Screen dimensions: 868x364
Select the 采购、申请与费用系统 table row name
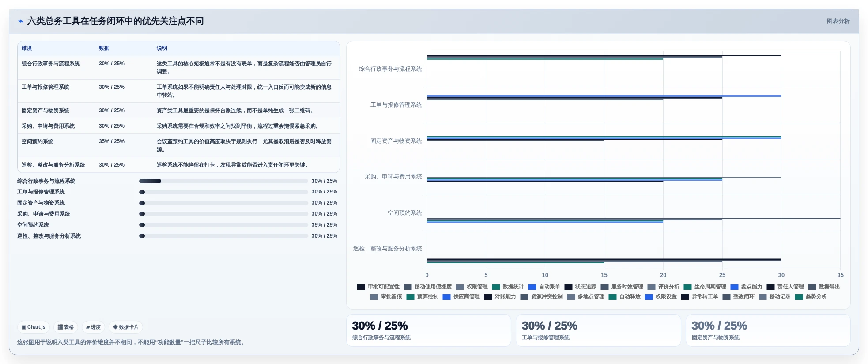(x=48, y=126)
